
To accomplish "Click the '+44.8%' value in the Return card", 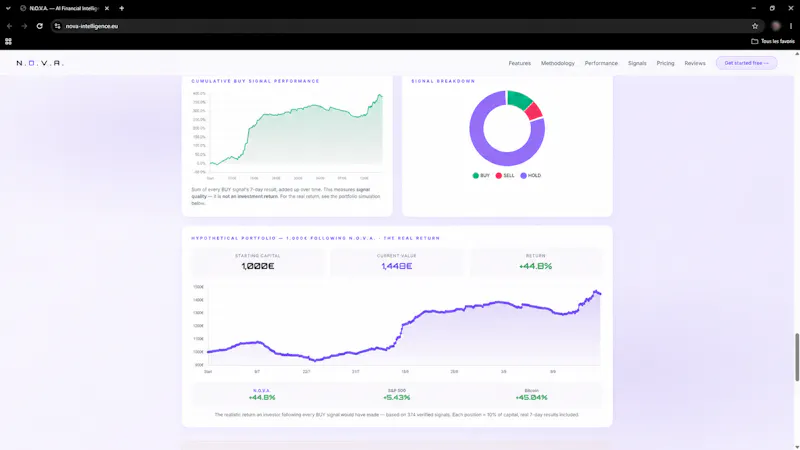I will (535, 266).
